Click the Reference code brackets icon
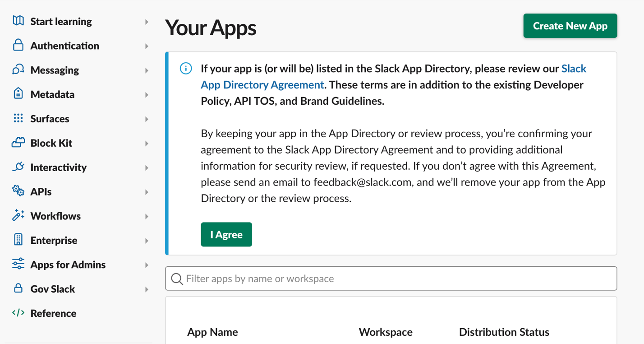644x344 pixels. tap(18, 313)
